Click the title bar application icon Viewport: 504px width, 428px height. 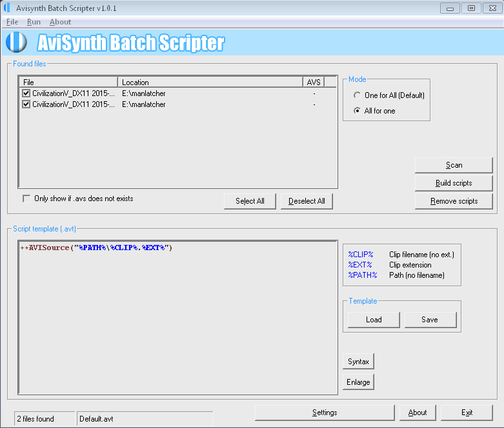coord(6,8)
